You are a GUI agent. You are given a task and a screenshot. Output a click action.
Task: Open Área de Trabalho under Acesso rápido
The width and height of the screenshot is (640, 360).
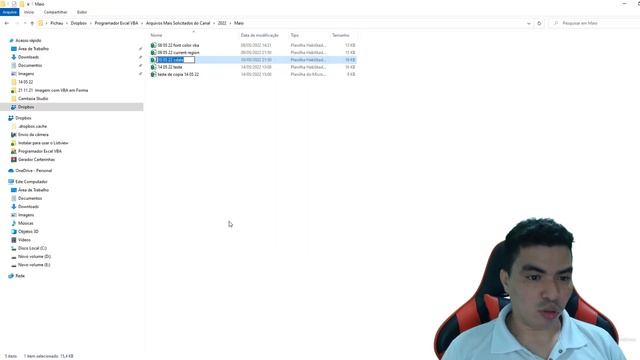[33, 49]
